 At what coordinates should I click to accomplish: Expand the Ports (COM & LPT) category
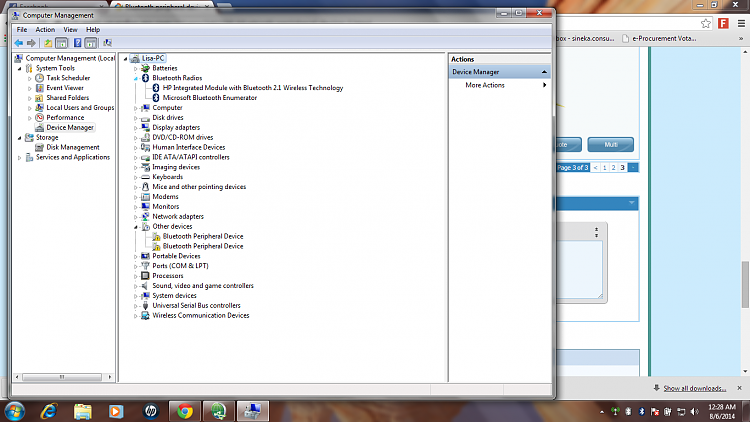tap(136, 267)
